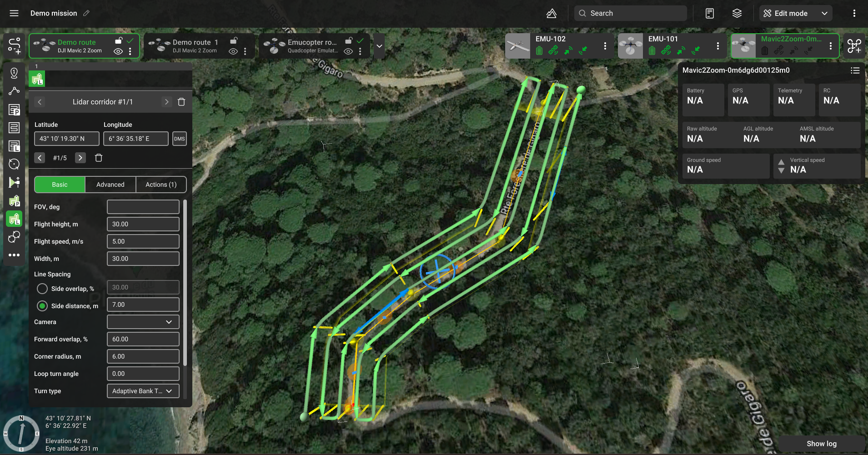Open the Edit mode dropdown
The height and width of the screenshot is (455, 868).
point(796,13)
